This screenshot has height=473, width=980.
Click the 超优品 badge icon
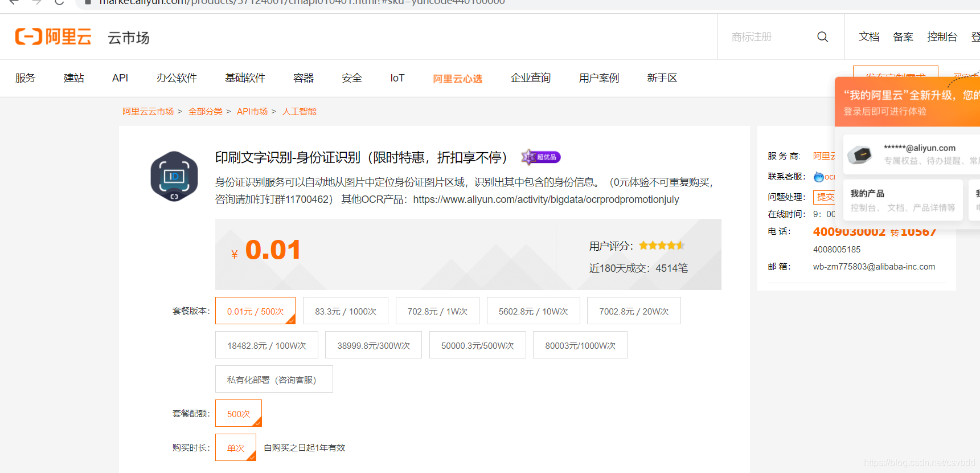pyautogui.click(x=541, y=157)
